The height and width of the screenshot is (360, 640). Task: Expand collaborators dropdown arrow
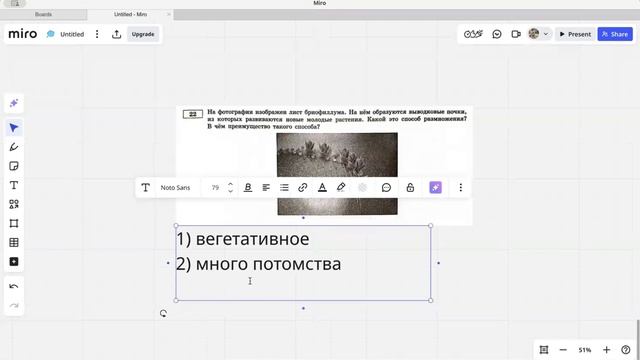[x=546, y=34]
